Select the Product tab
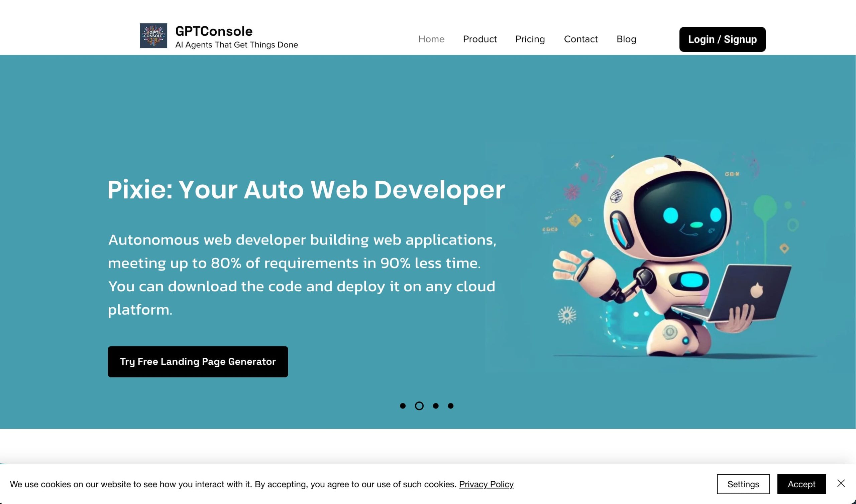The image size is (856, 504). pos(479,39)
